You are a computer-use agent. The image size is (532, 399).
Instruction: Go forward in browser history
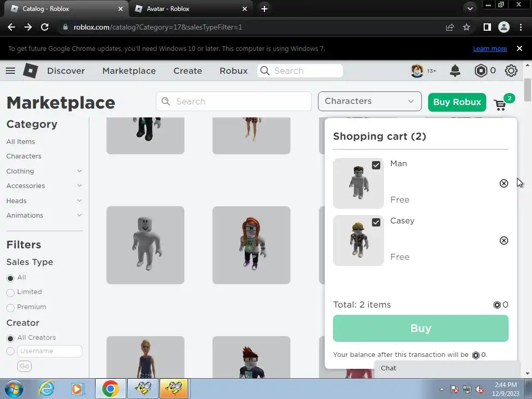point(28,27)
